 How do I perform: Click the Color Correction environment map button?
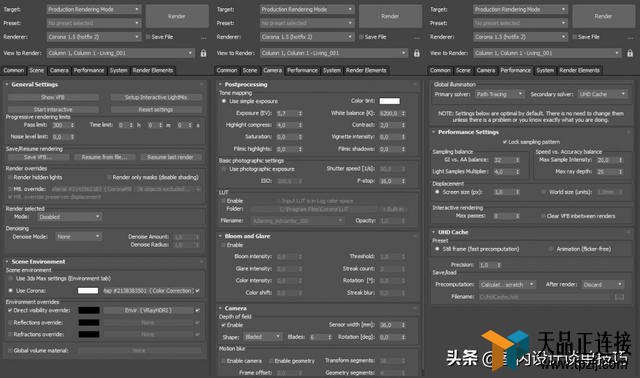tap(148, 291)
